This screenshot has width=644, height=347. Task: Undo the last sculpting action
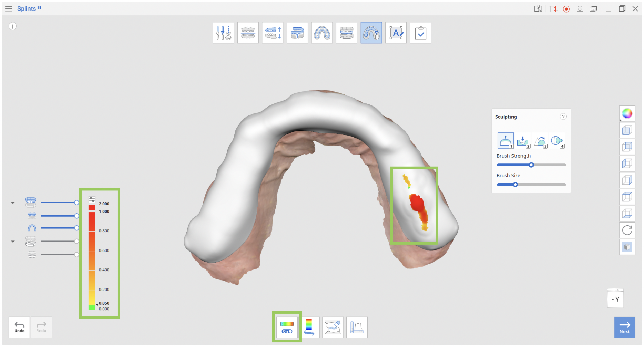19,327
